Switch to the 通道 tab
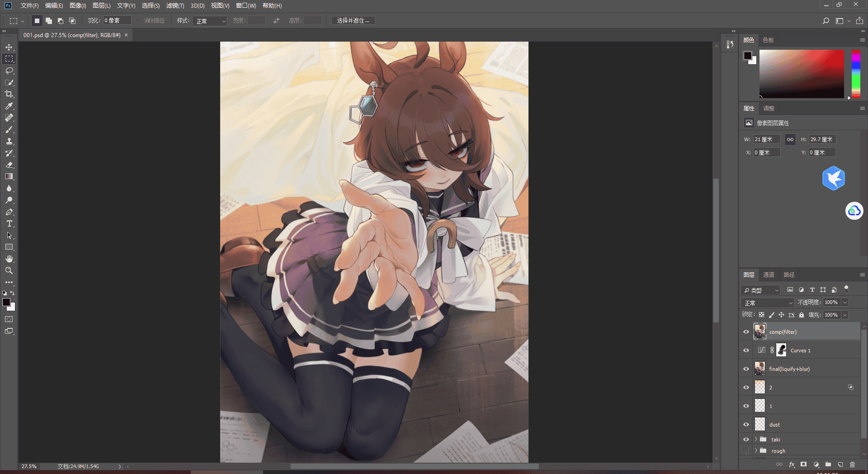This screenshot has width=868, height=474. [769, 275]
